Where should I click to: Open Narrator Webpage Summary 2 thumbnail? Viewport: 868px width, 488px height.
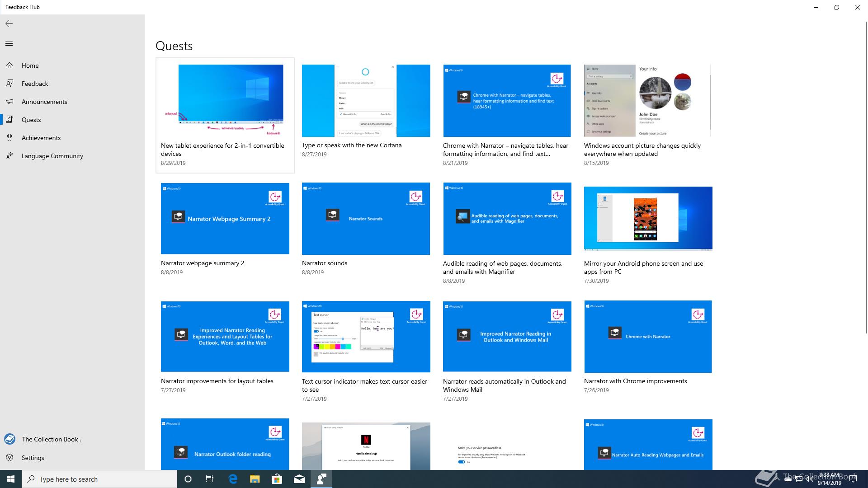(225, 218)
